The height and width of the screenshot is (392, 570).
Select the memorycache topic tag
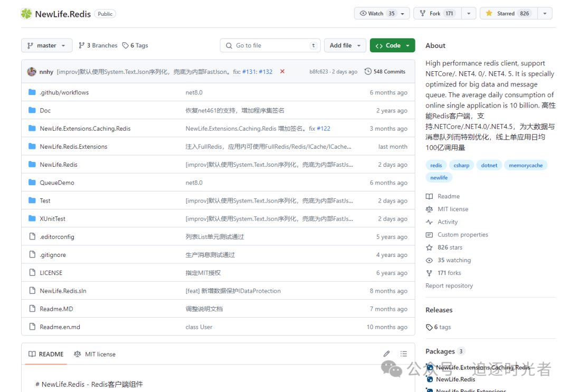526,165
